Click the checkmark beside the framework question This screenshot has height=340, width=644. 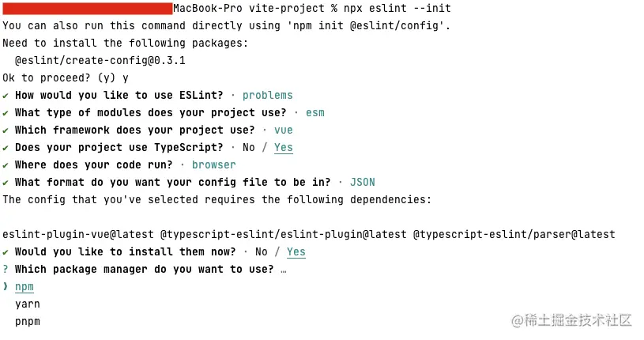pyautogui.click(x=6, y=130)
